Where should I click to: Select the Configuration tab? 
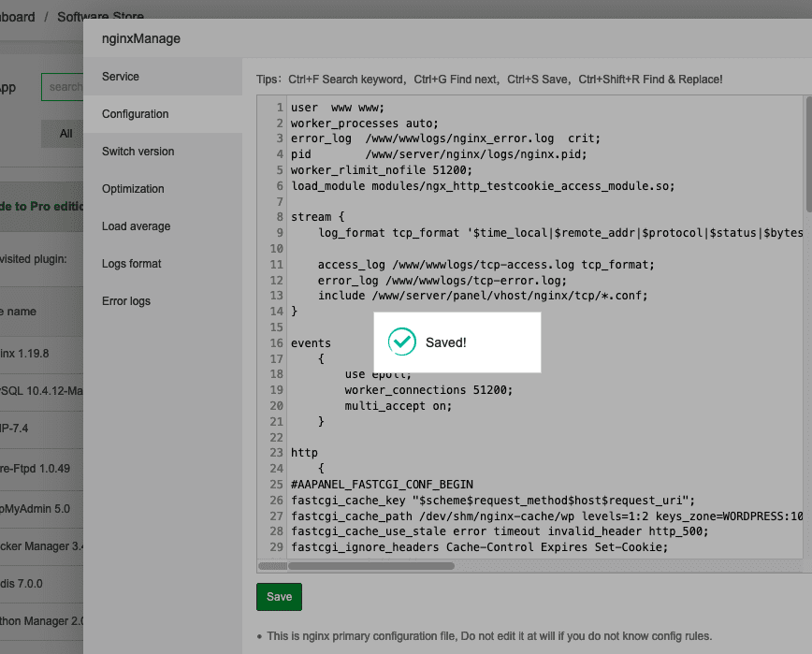click(x=136, y=114)
